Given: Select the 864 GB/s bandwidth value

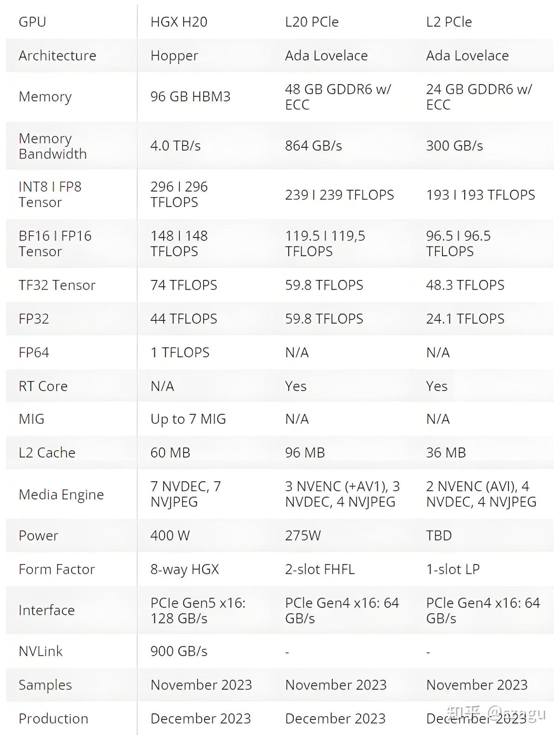Looking at the screenshot, I should [x=313, y=146].
